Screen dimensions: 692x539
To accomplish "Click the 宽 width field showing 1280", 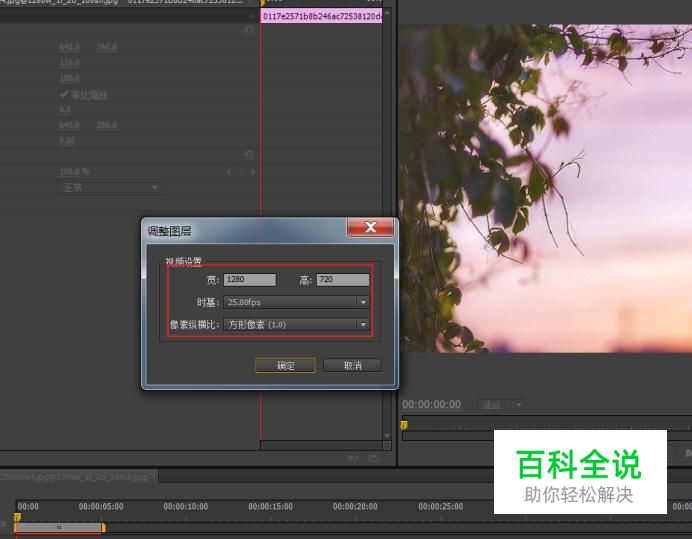I will coord(250,279).
